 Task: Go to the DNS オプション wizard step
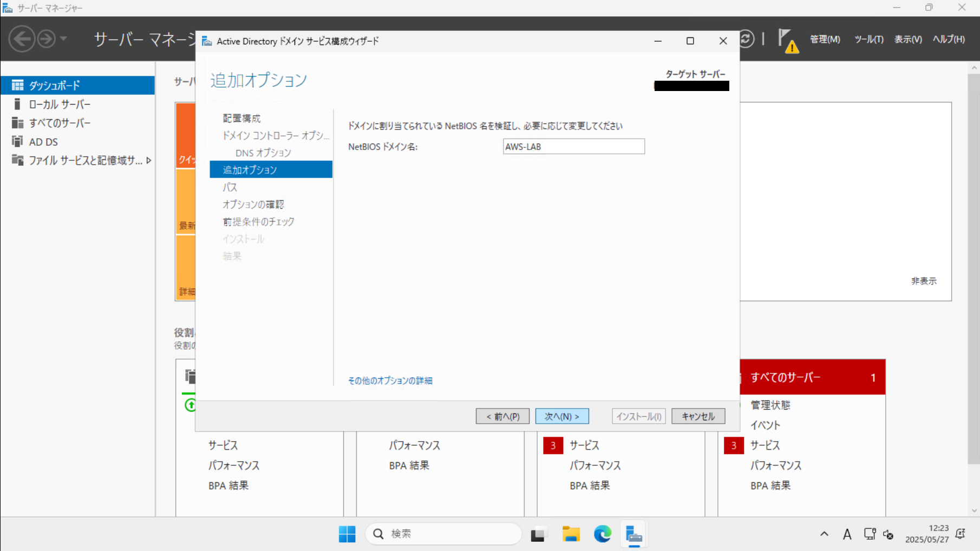pyautogui.click(x=263, y=153)
